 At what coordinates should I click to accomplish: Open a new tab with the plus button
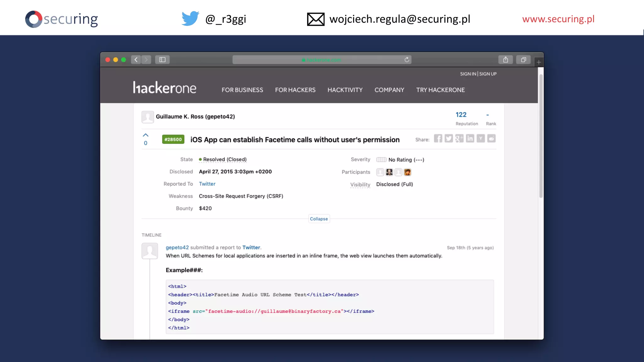pyautogui.click(x=539, y=62)
